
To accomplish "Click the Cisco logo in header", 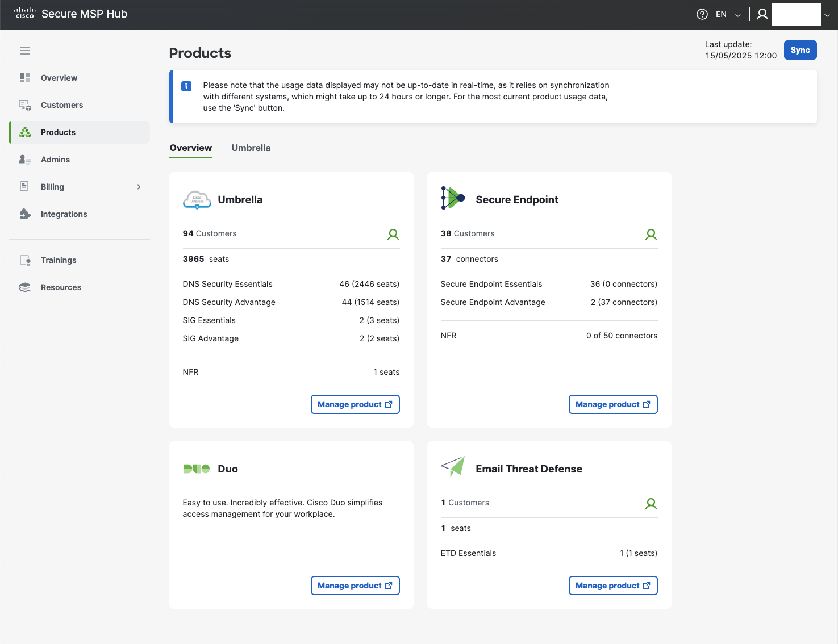I will [x=24, y=13].
